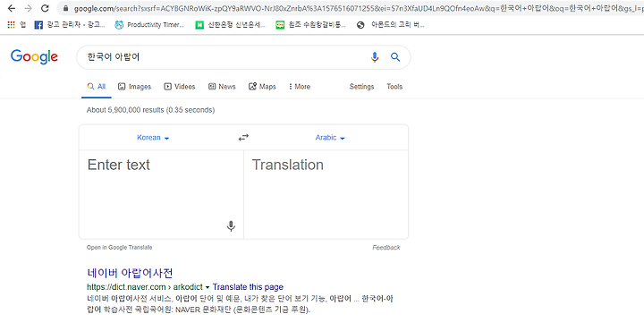This screenshot has width=644, height=331.
Task: Switch to the Images tab
Action: coord(135,87)
